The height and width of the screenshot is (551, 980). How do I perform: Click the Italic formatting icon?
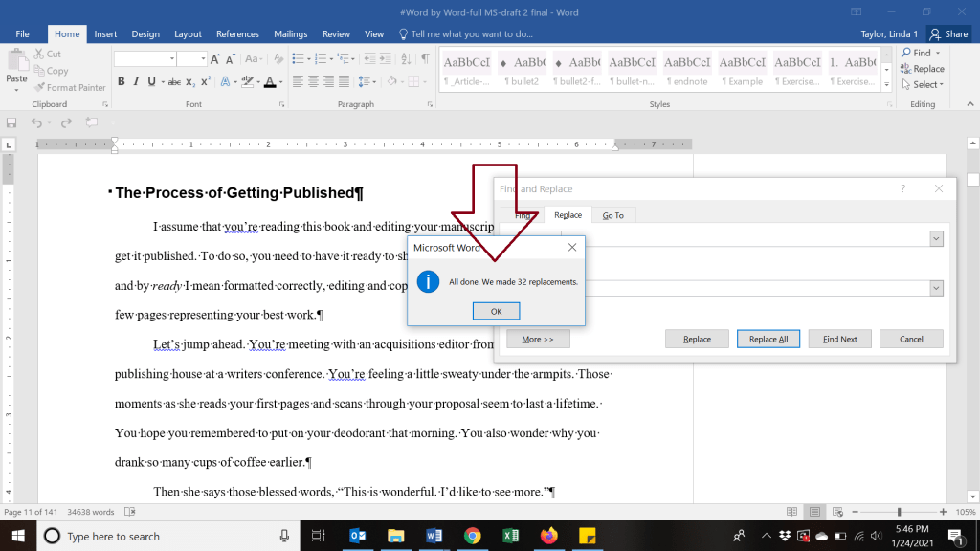[x=137, y=81]
